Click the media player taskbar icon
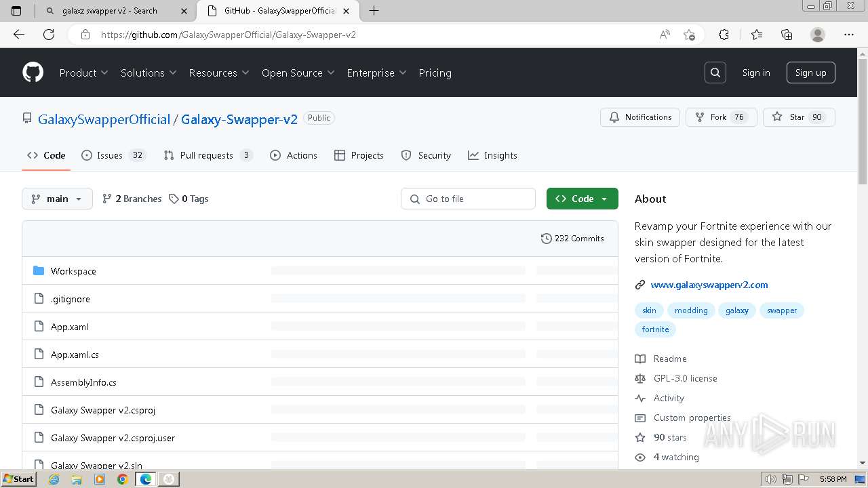The width and height of the screenshot is (868, 488). 100,479
